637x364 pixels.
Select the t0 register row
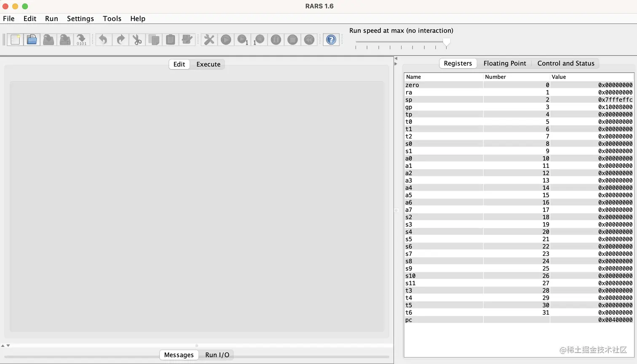(x=519, y=122)
